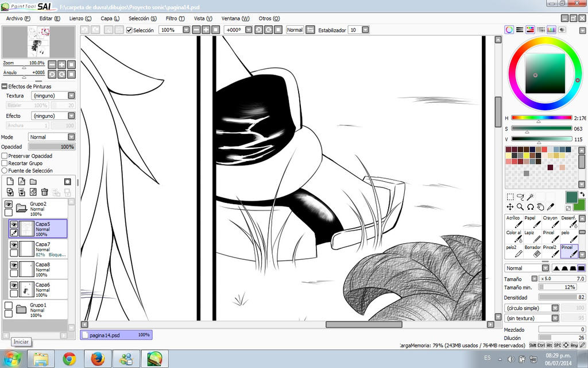Hide the Grupo2 layer group
This screenshot has height=368, width=588.
coord(8,205)
